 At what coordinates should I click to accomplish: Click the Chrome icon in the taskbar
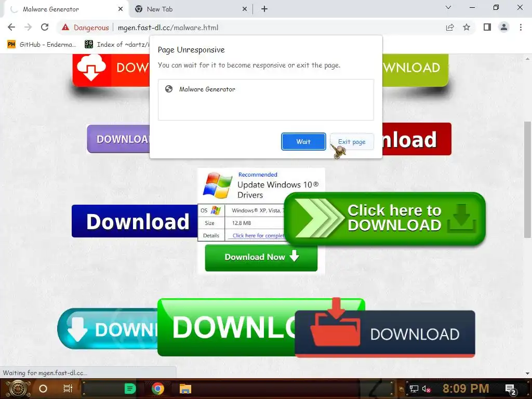click(x=158, y=389)
